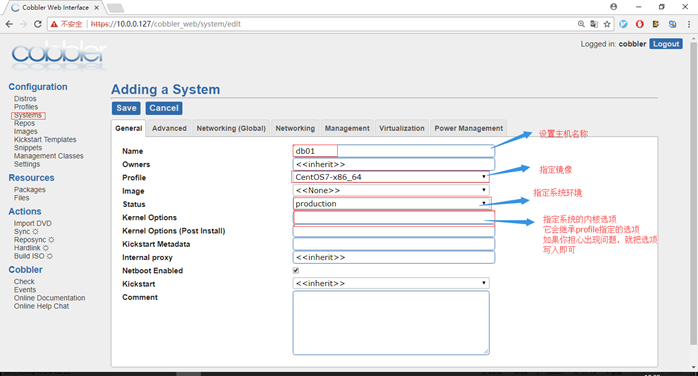Close the Cobbler Web Interface tab
This screenshot has height=376, width=698.
point(96,8)
